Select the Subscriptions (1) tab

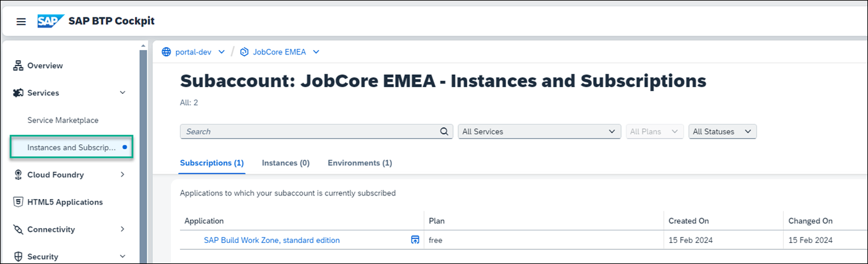[x=212, y=163]
